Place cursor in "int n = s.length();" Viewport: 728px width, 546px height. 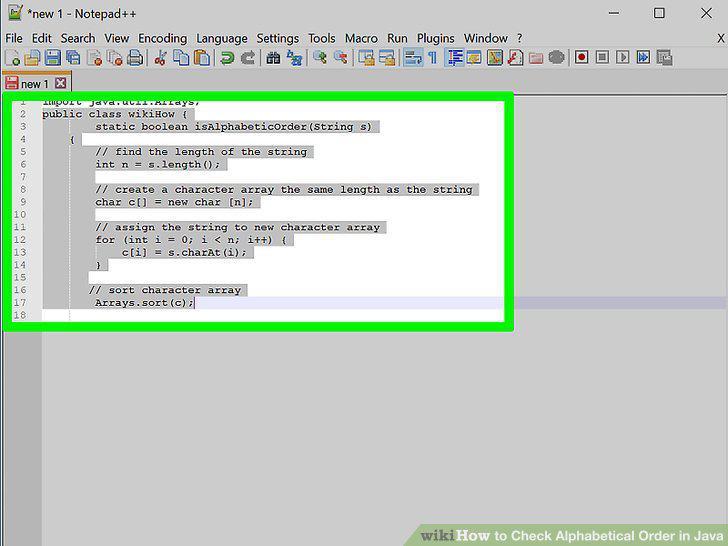[x=157, y=164]
